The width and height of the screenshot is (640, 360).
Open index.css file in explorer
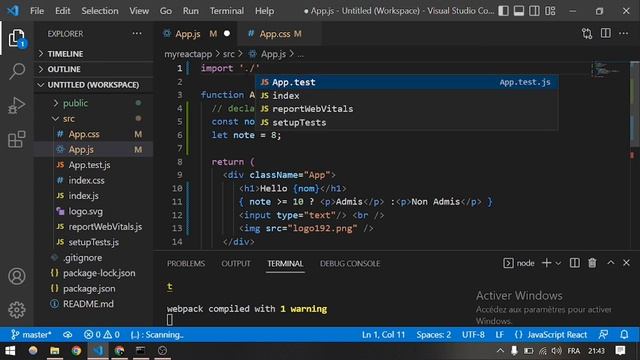[x=94, y=180]
